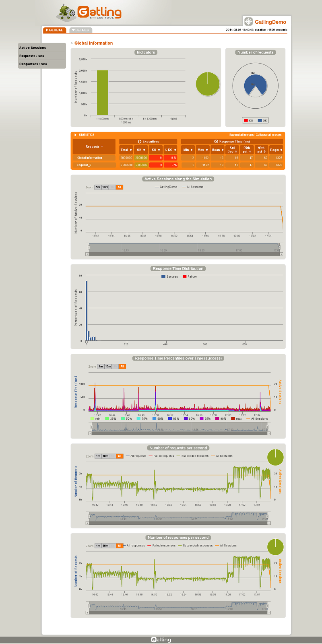
Task: Set Active Sessions zoom to All
Action: pos(119,187)
